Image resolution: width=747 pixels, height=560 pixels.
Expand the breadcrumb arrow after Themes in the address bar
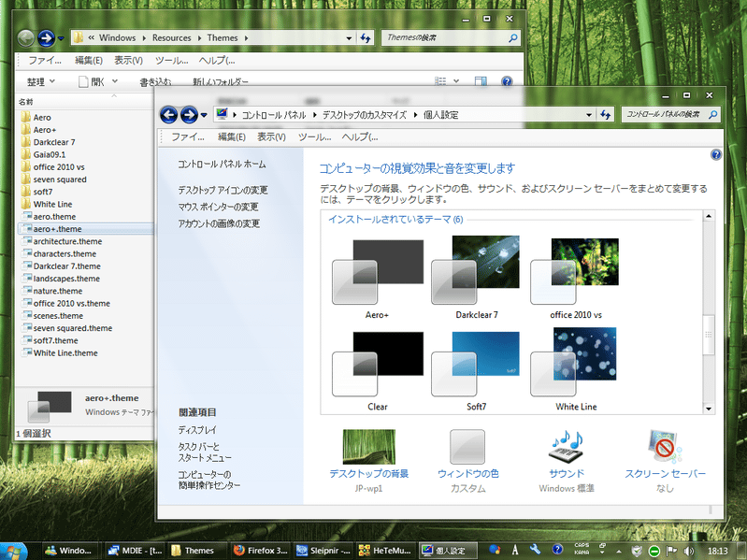point(246,37)
